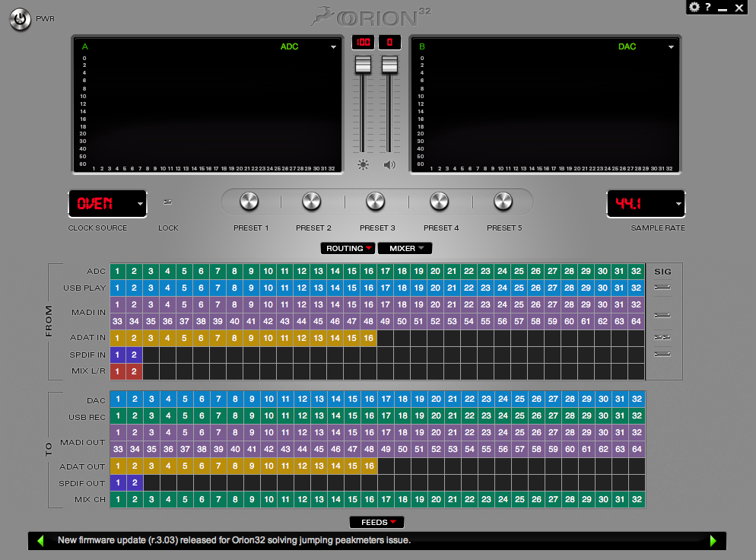Click the left fader value display 100
This screenshot has height=560, width=756.
(363, 43)
